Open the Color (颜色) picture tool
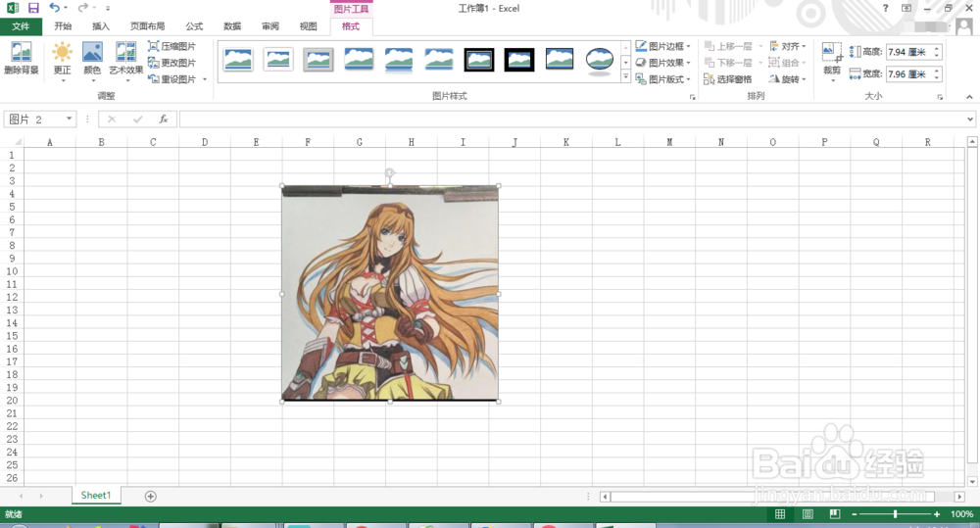The height and width of the screenshot is (528, 980). click(x=92, y=62)
